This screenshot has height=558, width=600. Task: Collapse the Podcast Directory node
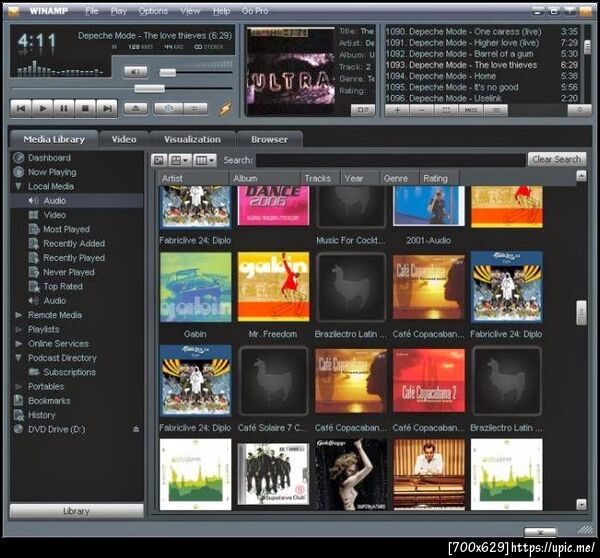(x=18, y=358)
